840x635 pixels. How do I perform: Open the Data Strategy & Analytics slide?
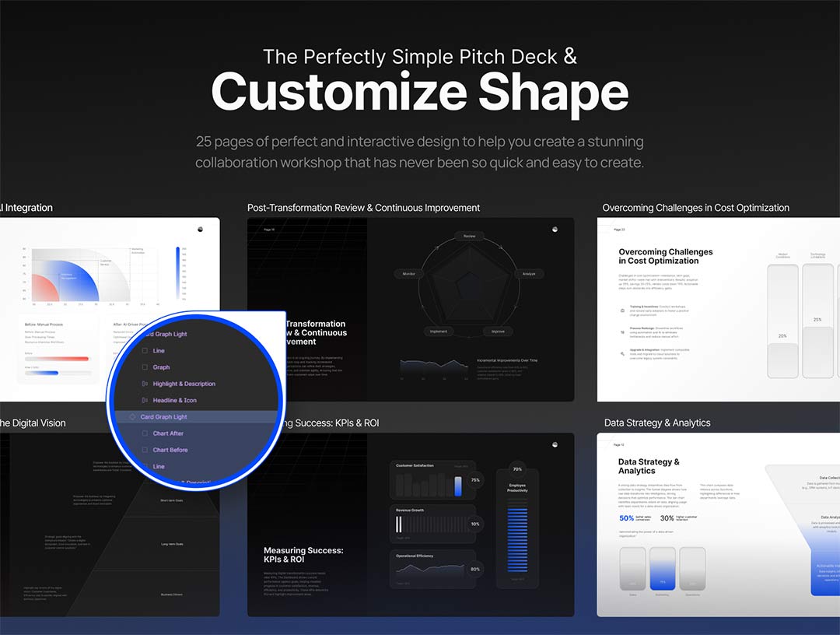(x=718, y=524)
